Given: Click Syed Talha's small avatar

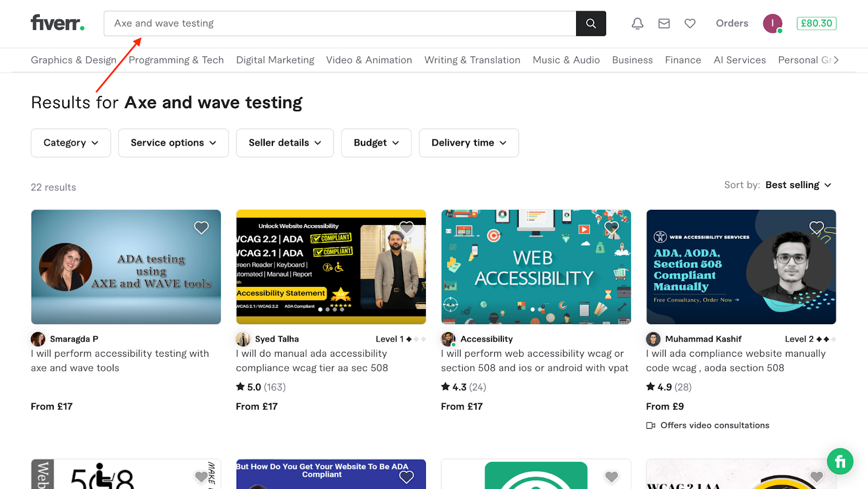Looking at the screenshot, I should [243, 339].
